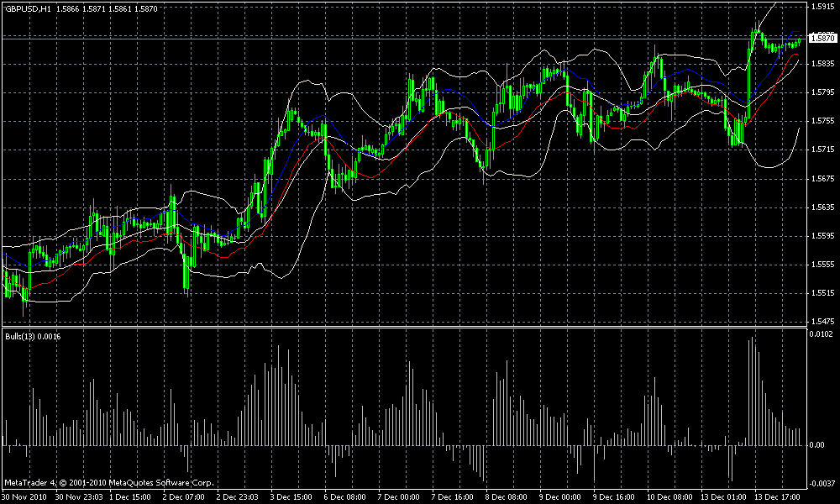Click the 2 Dec 23:03 time label
This screenshot has height=504, width=840.
tap(238, 497)
